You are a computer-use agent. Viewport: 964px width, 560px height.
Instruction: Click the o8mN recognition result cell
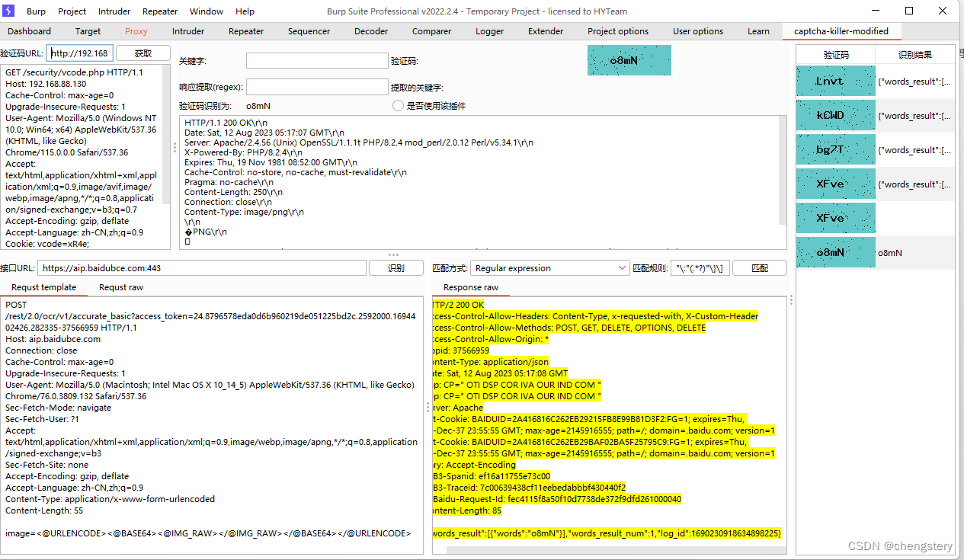914,252
